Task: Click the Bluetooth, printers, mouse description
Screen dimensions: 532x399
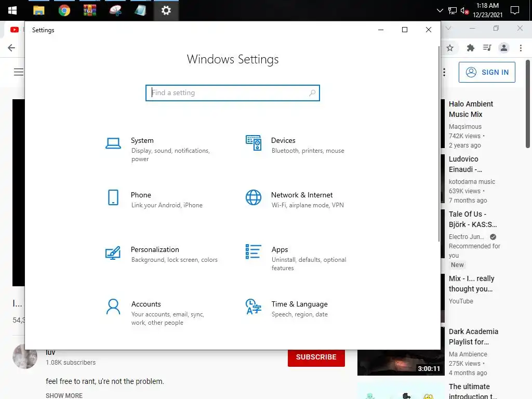Action: (x=308, y=151)
